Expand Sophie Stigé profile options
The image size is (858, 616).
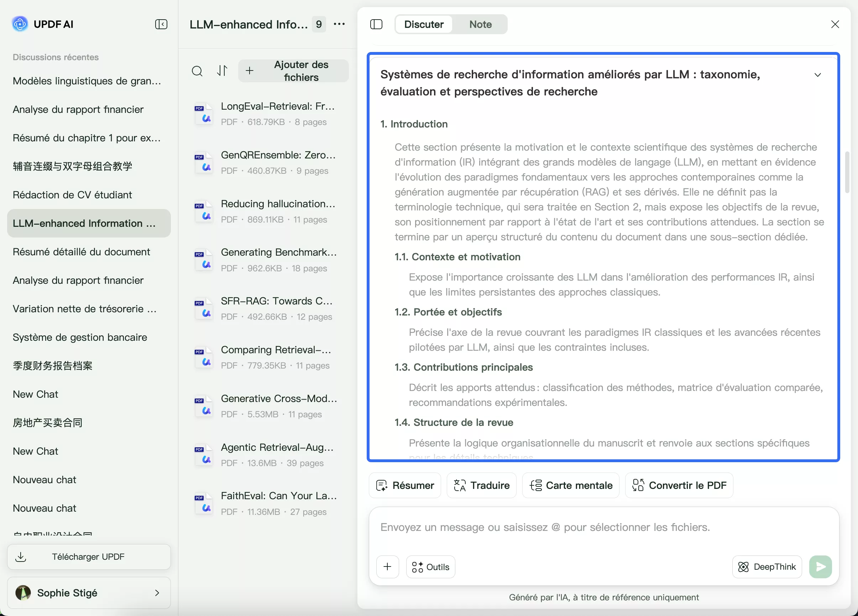pos(157,593)
